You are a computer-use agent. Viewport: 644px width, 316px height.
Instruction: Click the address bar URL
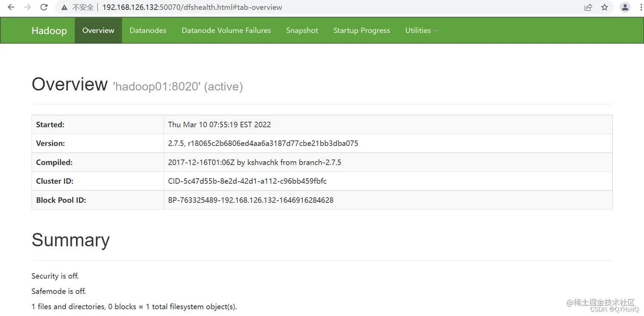click(x=192, y=7)
